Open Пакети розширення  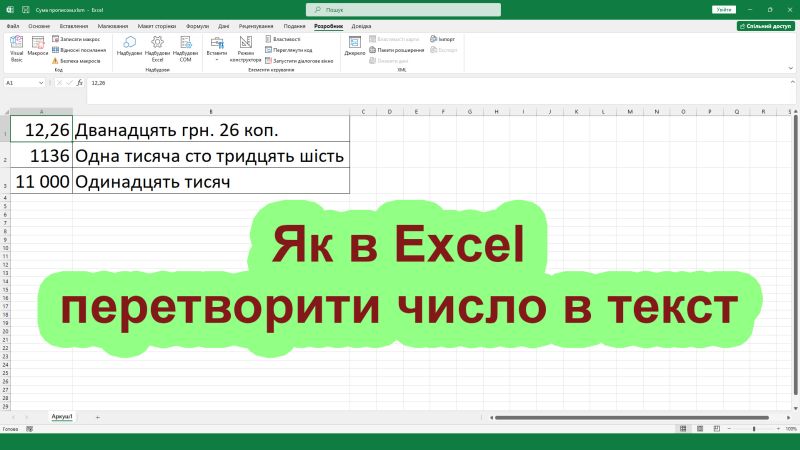coord(397,50)
